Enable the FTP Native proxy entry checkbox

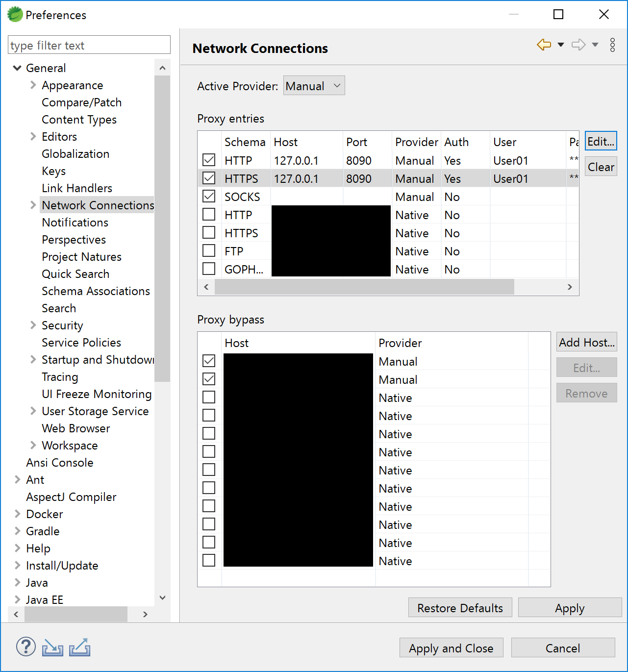point(209,251)
